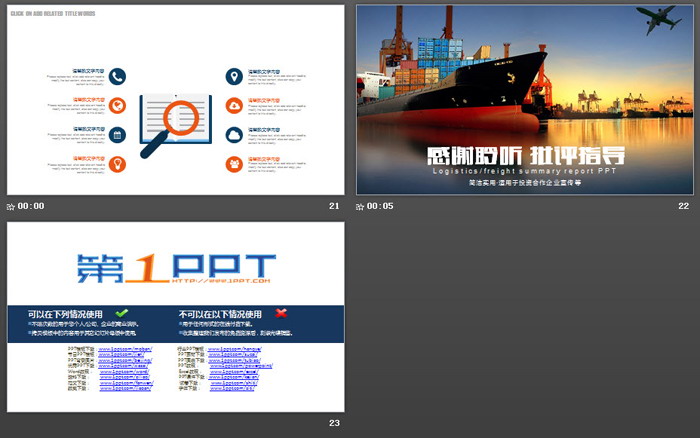
Task: Click the HTTP://www.1PPT.COM text on slide 23
Action: 222,282
